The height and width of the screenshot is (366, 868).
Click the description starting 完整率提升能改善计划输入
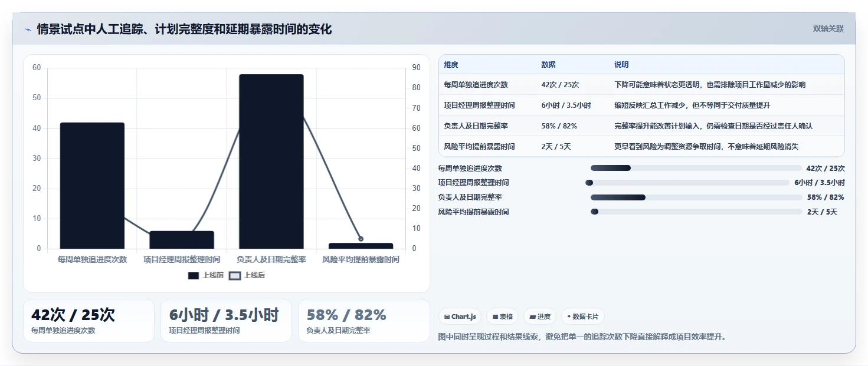pyautogui.click(x=713, y=126)
